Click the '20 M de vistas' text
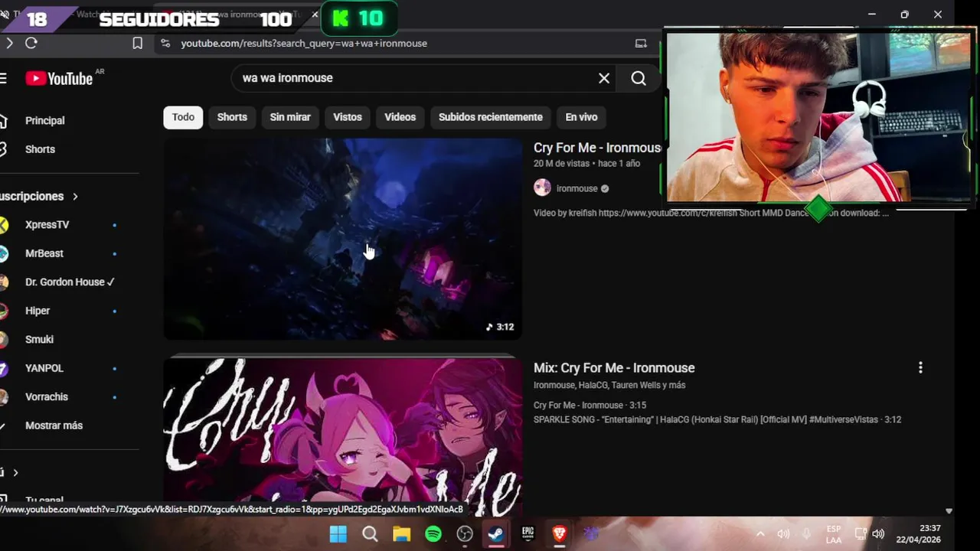 pos(561,164)
